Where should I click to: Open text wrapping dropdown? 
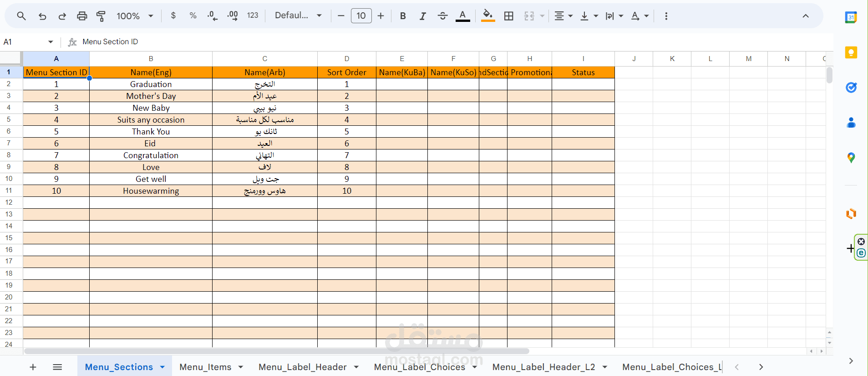(x=614, y=16)
